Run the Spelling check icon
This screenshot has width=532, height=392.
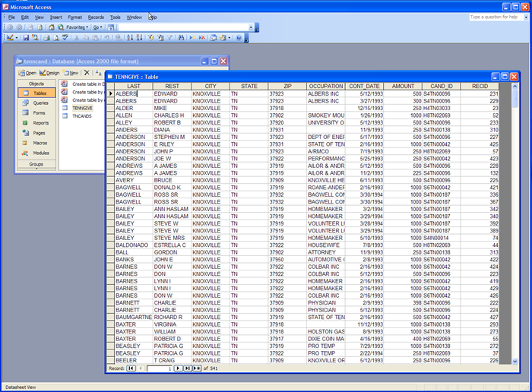tap(65, 38)
